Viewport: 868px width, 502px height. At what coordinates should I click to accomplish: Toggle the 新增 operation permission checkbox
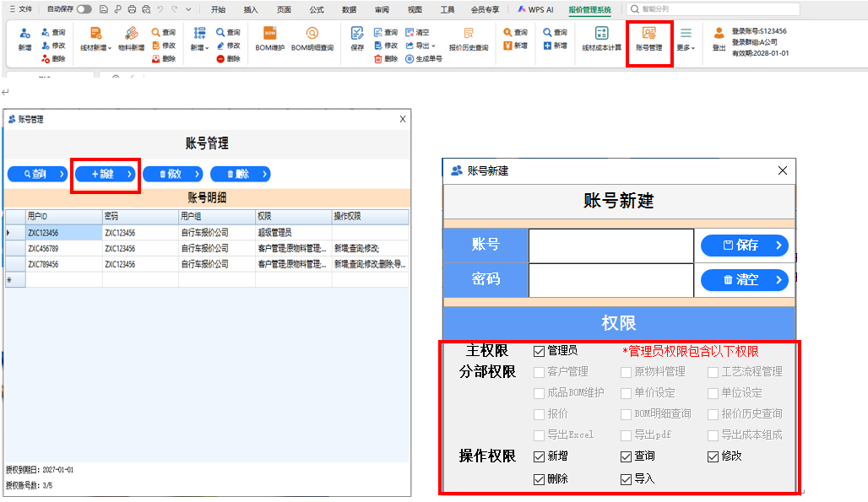point(539,456)
